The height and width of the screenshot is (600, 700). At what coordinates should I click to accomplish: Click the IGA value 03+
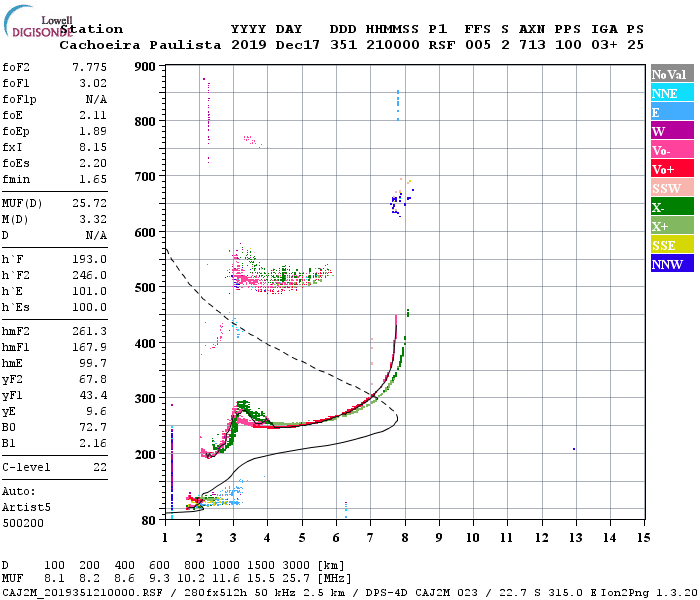[x=604, y=45]
